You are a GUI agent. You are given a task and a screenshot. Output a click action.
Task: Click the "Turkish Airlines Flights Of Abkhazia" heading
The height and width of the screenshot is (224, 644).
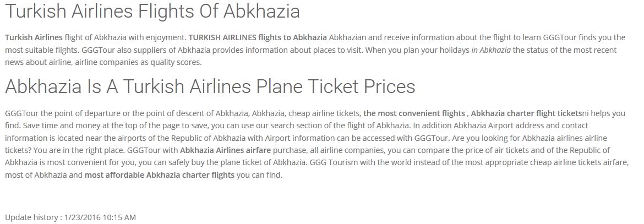pos(152,11)
